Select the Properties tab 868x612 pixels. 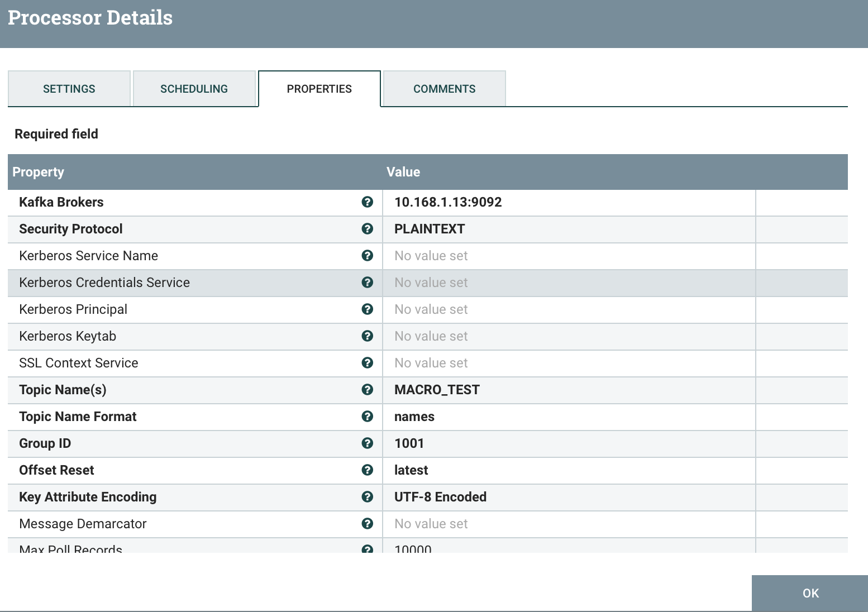pyautogui.click(x=319, y=89)
